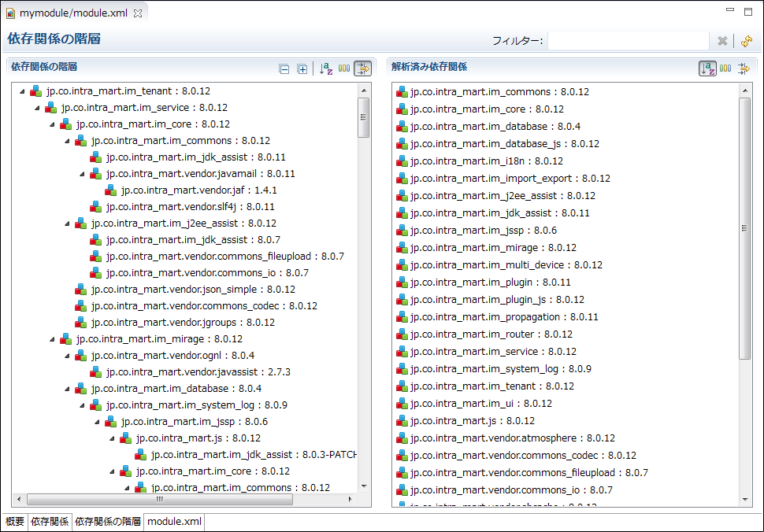
Task: Switch to the 依存関係の階層 bottom tab
Action: [108, 521]
